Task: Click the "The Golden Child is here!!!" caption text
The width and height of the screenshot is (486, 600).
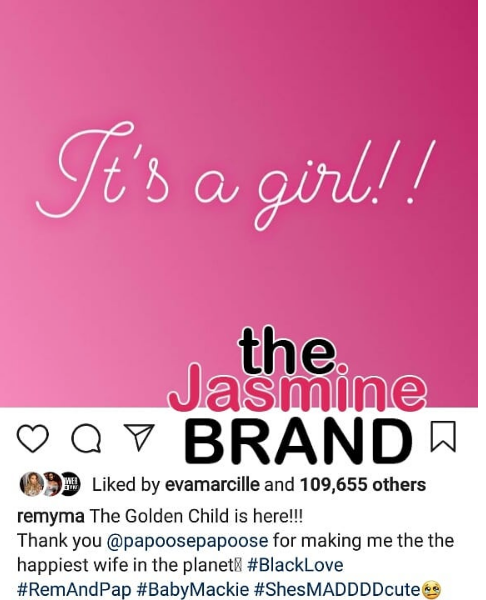Action: [x=196, y=517]
